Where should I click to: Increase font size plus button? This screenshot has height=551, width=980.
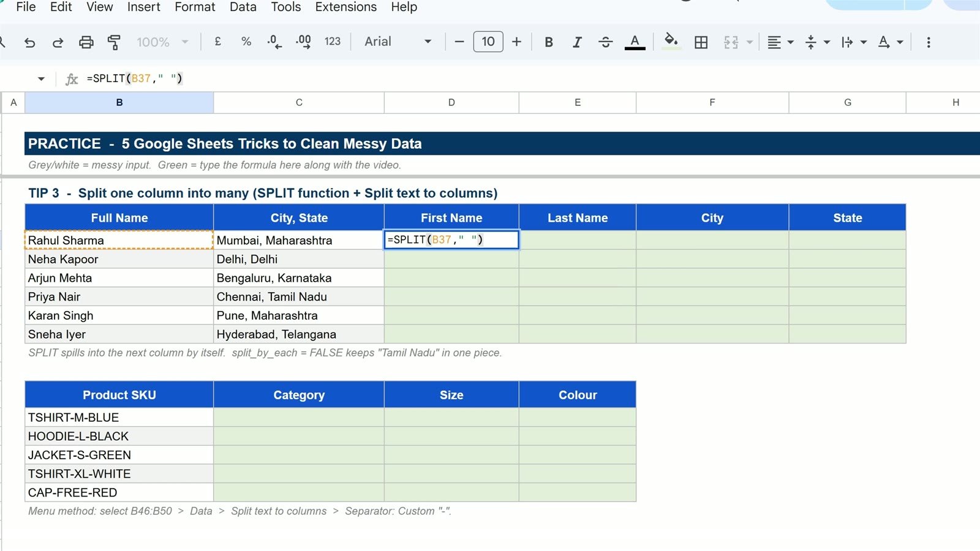(x=517, y=42)
